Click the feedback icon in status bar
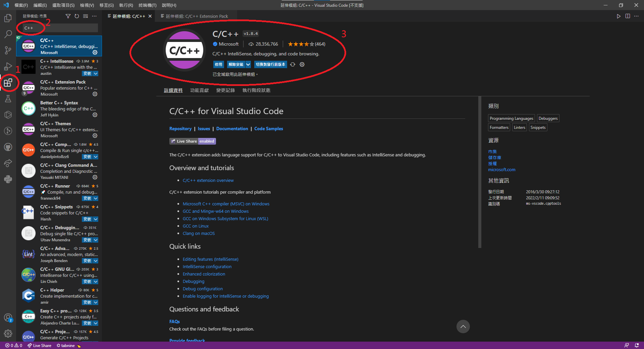The image size is (644, 349). click(x=627, y=345)
